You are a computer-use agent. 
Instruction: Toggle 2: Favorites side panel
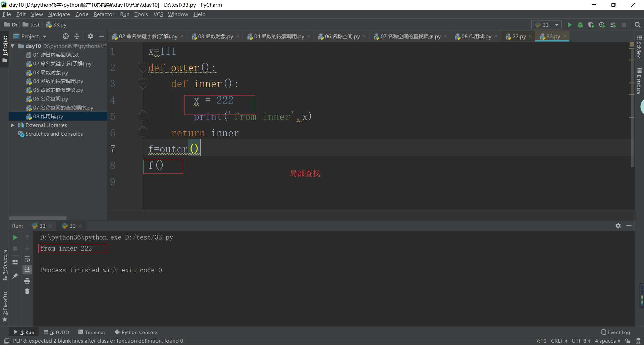[5, 306]
